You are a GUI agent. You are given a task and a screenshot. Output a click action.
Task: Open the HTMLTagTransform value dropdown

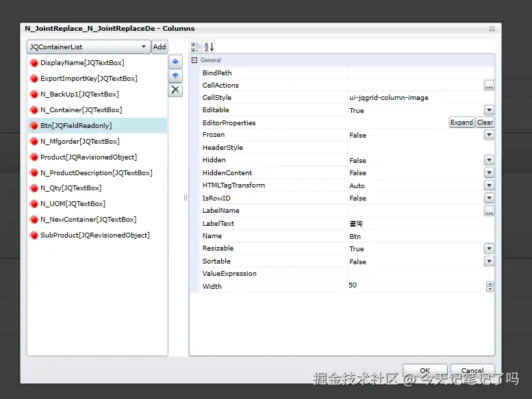489,185
